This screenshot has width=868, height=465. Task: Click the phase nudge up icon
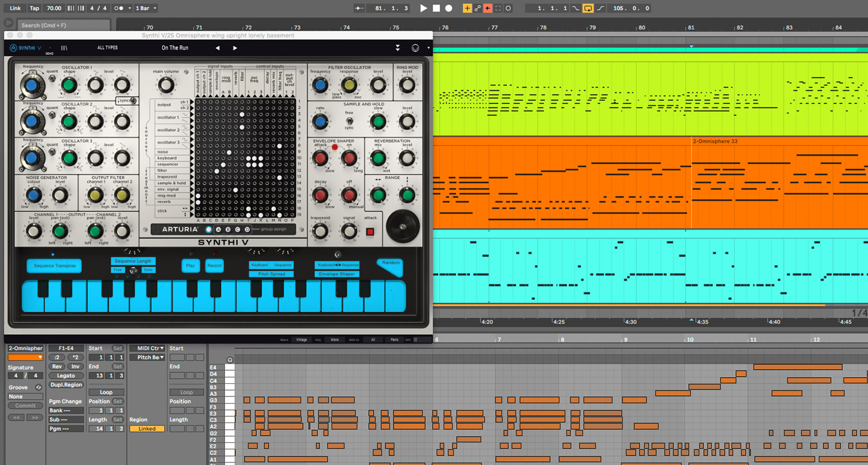click(x=81, y=8)
